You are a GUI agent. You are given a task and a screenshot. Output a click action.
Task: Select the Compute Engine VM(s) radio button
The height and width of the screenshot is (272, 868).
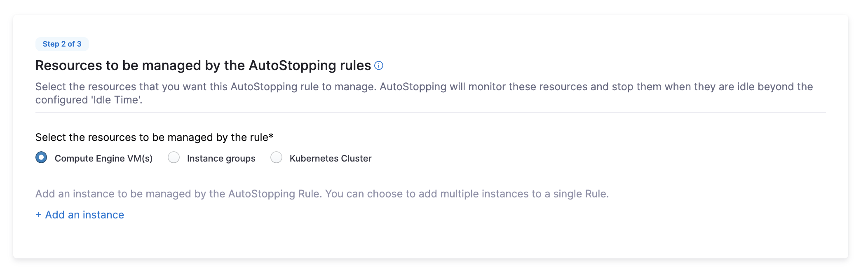point(41,157)
